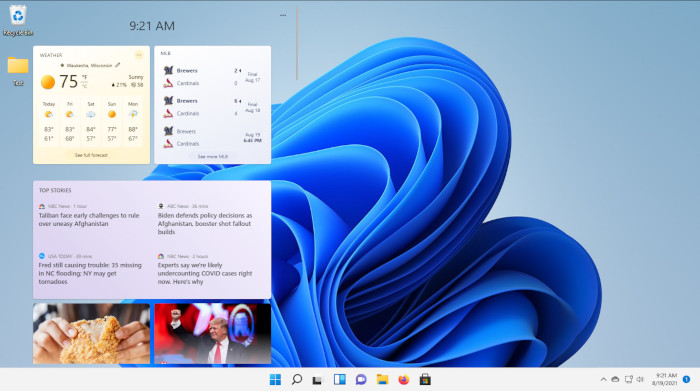This screenshot has width=700, height=391.
Task: Edit the Waukesha weather location with the pencil
Action: click(x=117, y=65)
